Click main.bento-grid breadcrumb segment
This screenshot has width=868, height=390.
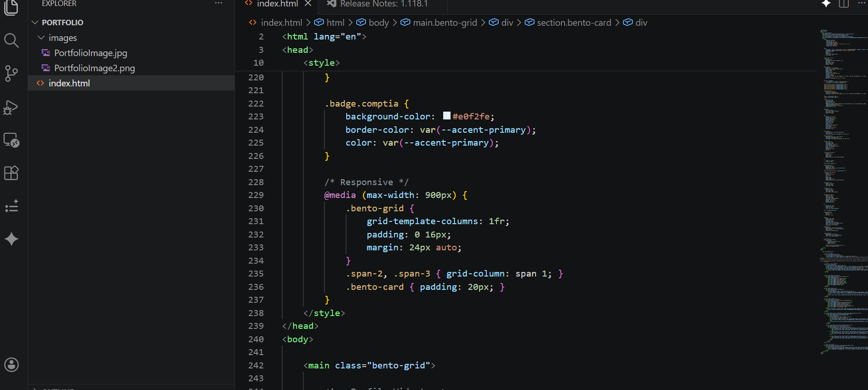(x=445, y=23)
